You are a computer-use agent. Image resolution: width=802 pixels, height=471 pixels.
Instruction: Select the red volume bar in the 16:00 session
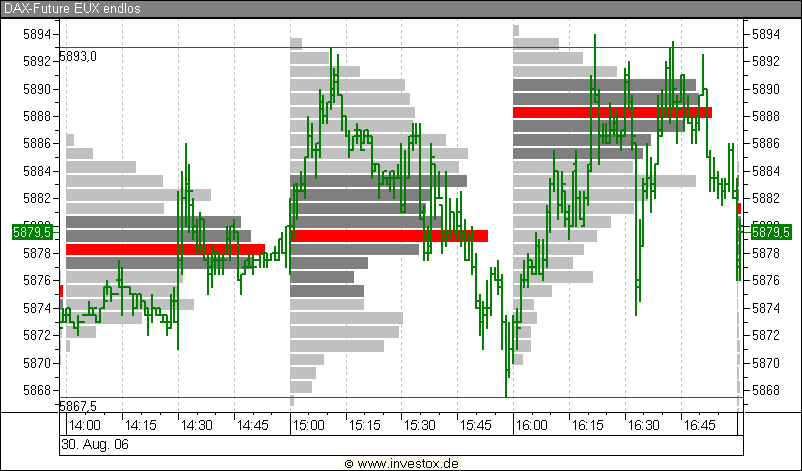pyautogui.click(x=612, y=112)
